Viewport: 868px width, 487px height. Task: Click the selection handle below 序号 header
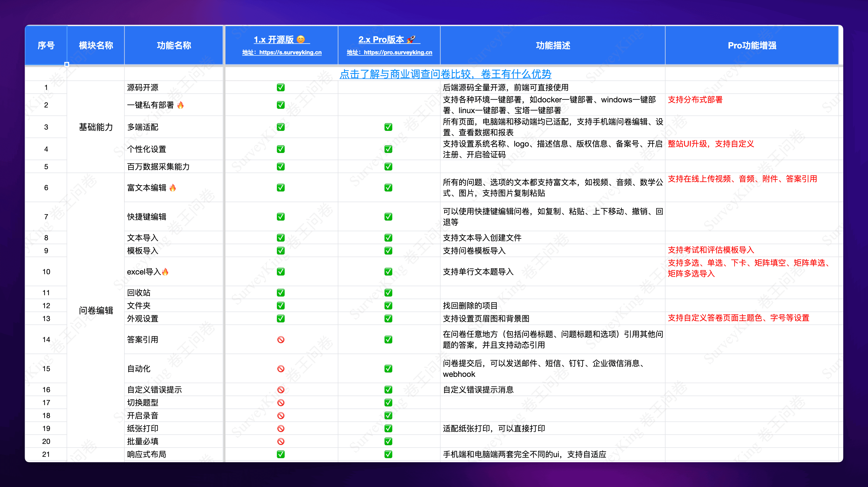[x=67, y=64]
